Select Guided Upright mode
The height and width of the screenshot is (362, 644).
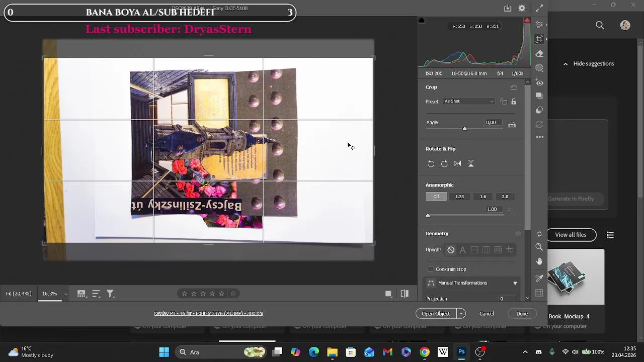[x=510, y=250]
